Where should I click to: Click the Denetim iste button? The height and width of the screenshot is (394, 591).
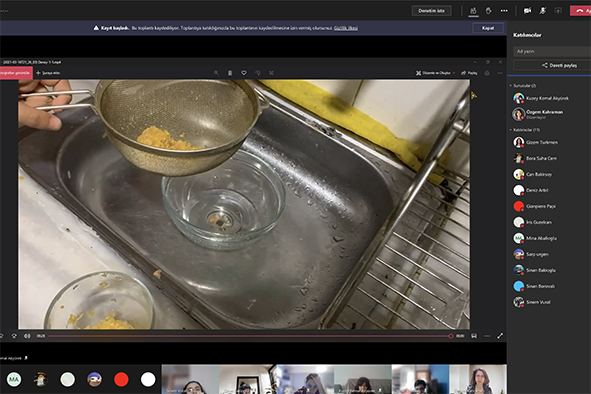point(431,11)
